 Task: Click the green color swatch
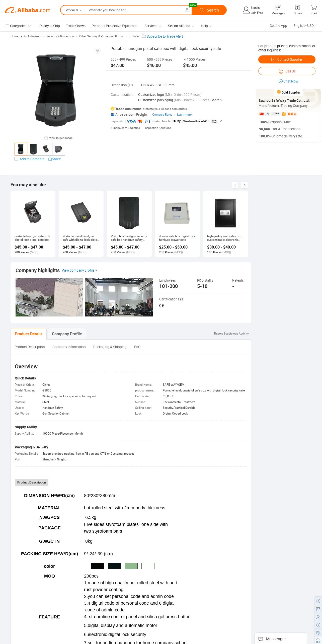click(x=131, y=566)
